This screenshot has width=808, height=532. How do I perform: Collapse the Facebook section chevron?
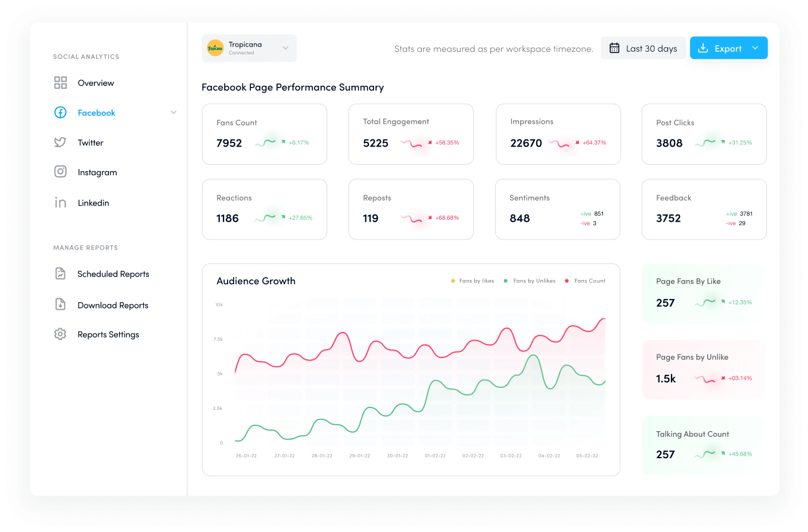pyautogui.click(x=173, y=112)
